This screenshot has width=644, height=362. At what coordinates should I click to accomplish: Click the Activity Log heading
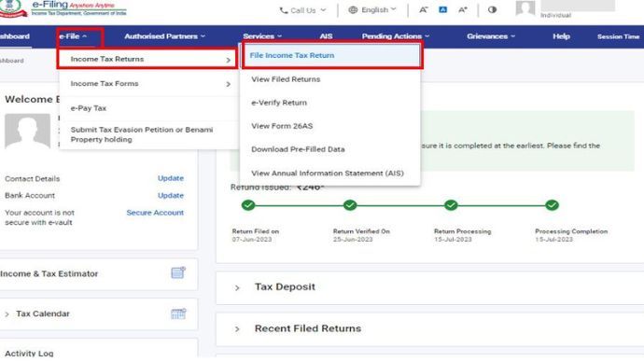29,354
